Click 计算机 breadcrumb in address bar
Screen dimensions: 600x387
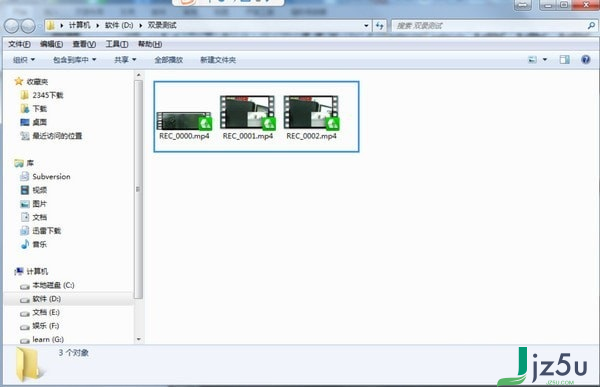(x=79, y=25)
